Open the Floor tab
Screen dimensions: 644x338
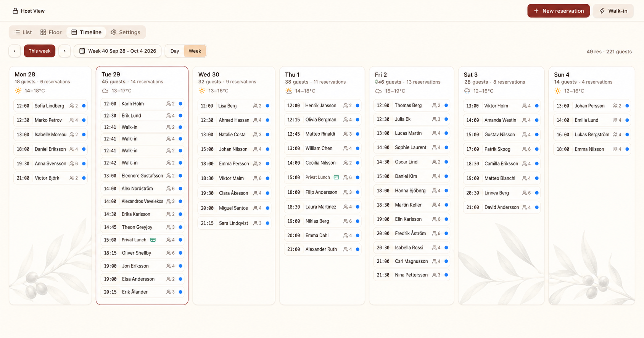click(x=51, y=32)
